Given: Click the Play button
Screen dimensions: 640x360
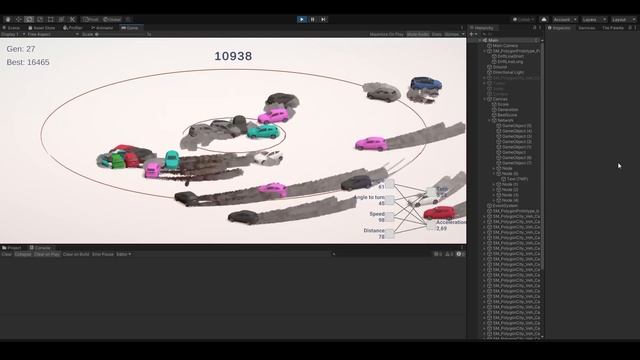Looking at the screenshot, I should pos(302,19).
